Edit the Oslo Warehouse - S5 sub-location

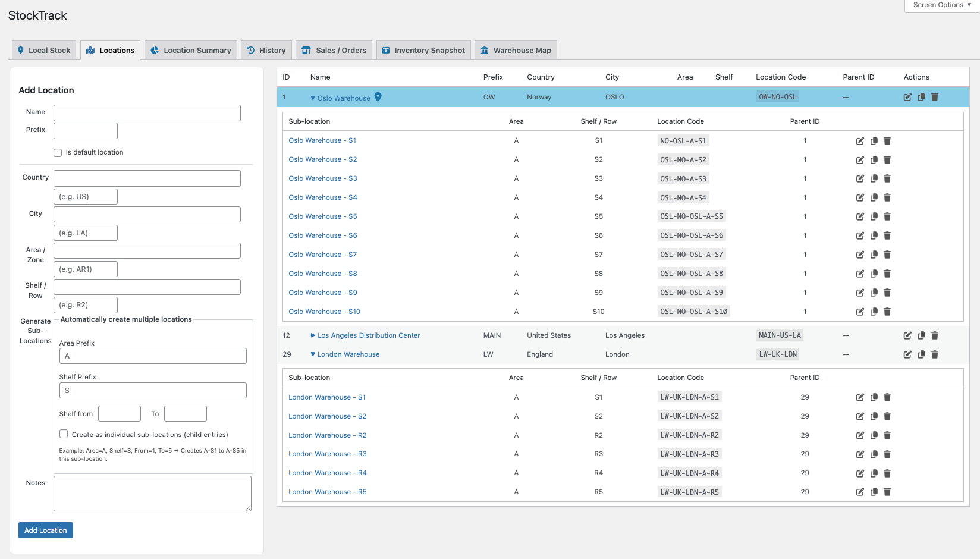(860, 216)
